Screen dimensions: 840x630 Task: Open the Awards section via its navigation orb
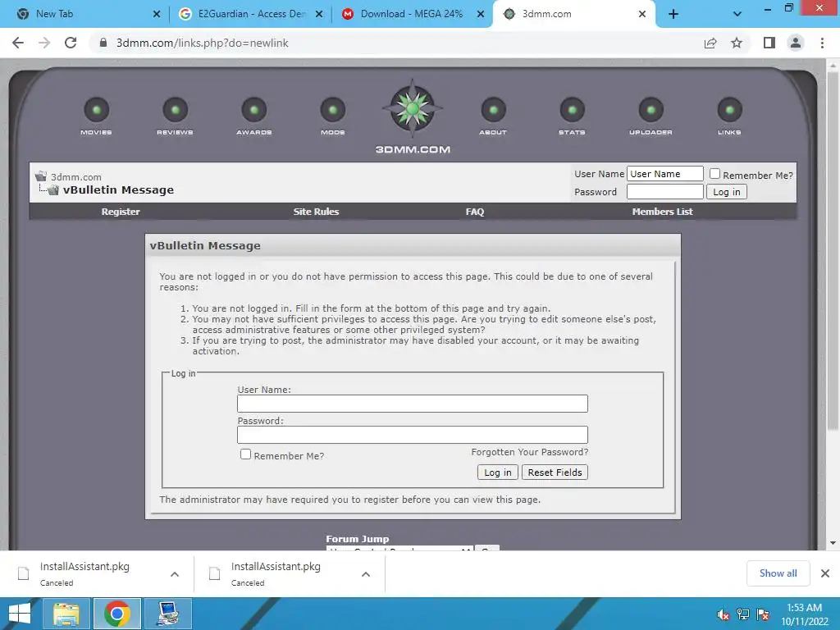click(254, 111)
